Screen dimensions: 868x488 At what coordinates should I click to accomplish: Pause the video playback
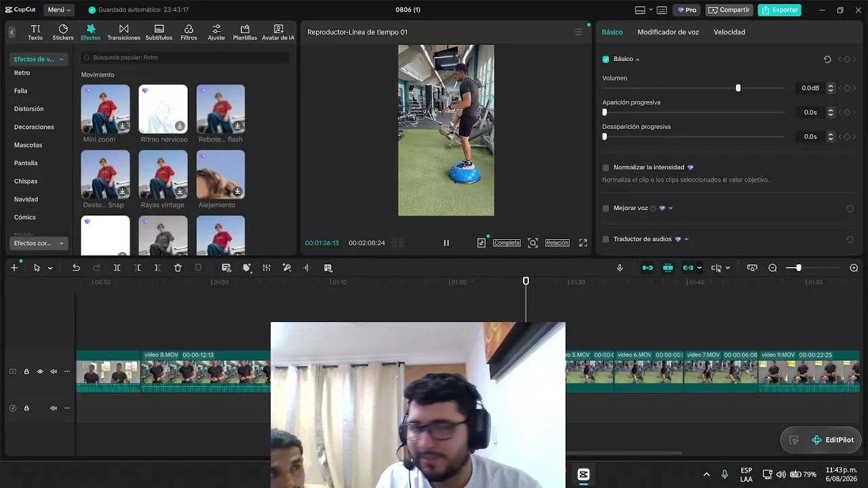click(x=446, y=243)
